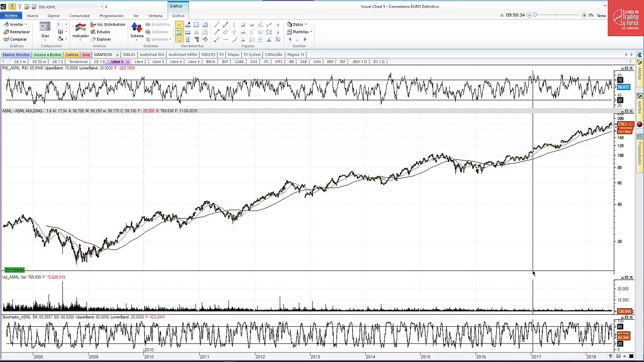Click Reemplazar in the Gráficos group

click(17, 32)
